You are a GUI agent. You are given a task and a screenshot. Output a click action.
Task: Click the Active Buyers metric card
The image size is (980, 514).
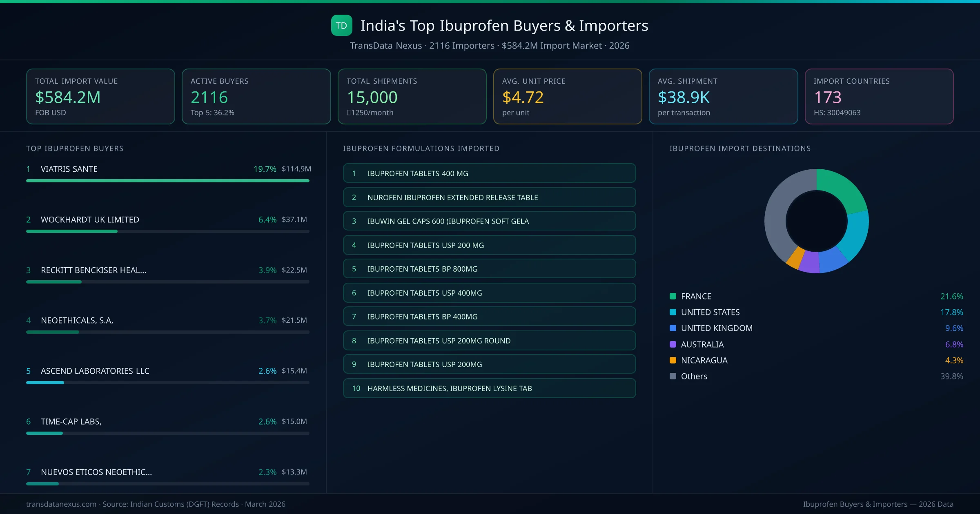click(256, 96)
